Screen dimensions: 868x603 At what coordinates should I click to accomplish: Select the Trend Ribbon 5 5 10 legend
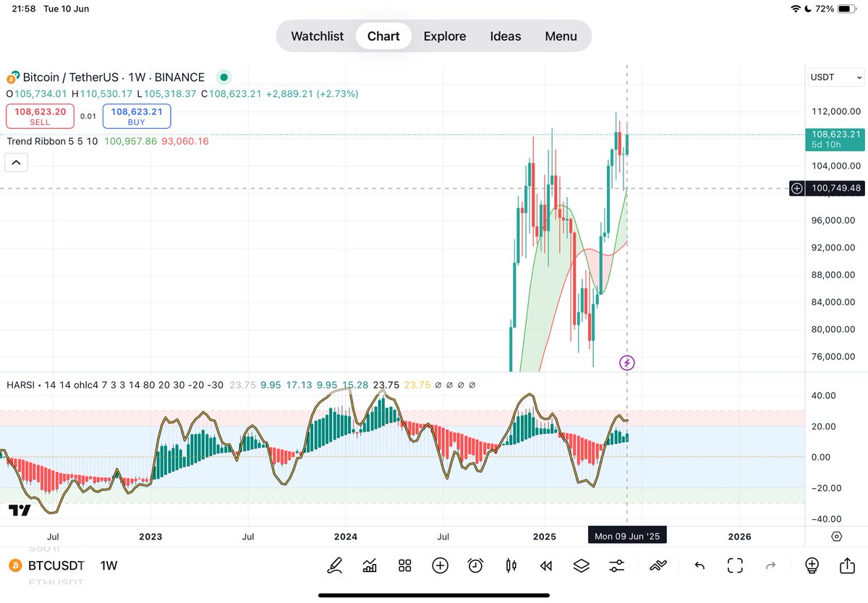(x=53, y=141)
